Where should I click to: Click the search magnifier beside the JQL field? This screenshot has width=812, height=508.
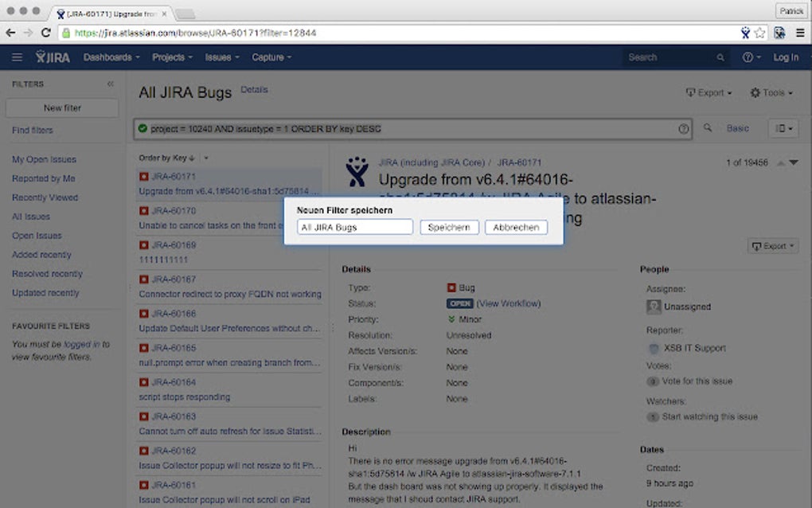tap(705, 127)
